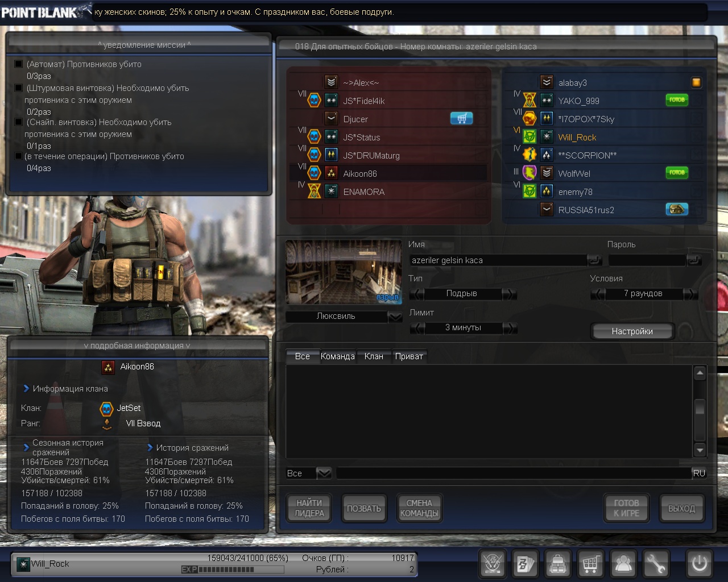Click the green ГОТОВ badge beside WolfWel

pyautogui.click(x=677, y=173)
